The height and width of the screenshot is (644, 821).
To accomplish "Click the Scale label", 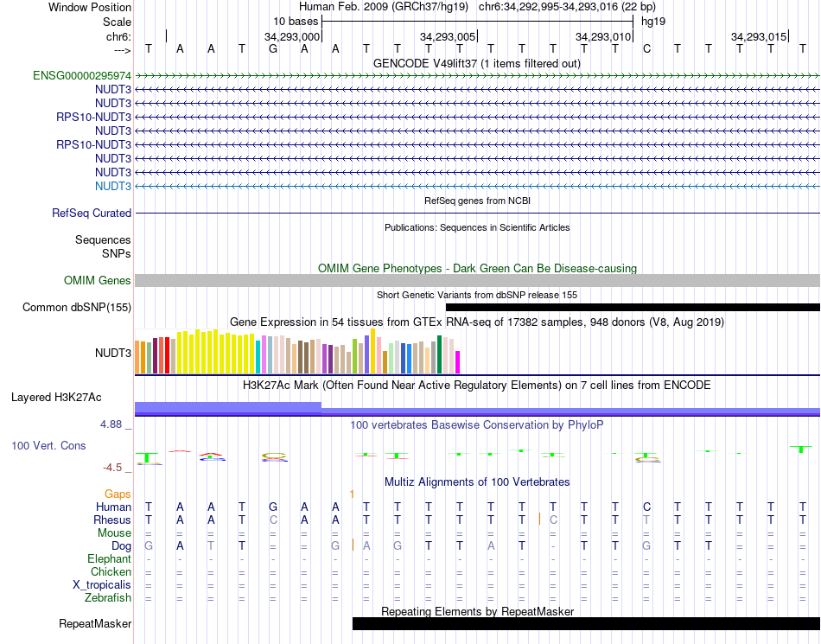I will click(x=118, y=22).
